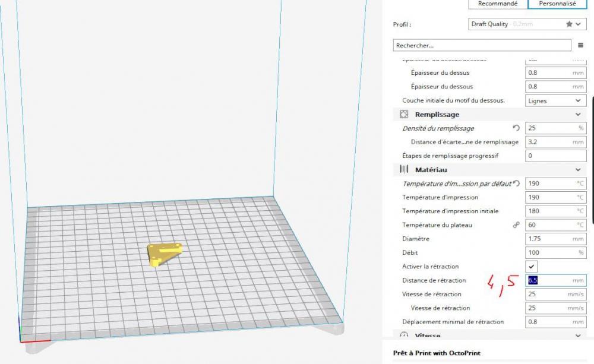The image size is (594, 364).
Task: Click the Température du plateau label
Action: coord(437,225)
